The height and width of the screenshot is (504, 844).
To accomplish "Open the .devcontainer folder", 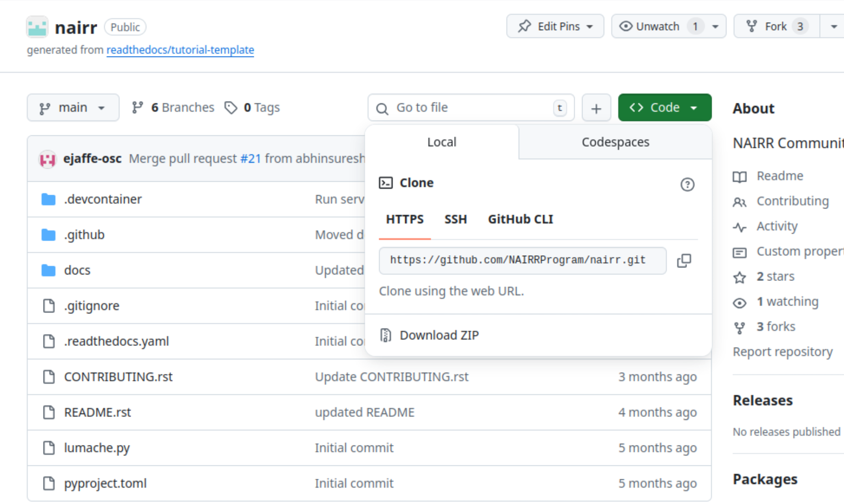I will click(103, 199).
